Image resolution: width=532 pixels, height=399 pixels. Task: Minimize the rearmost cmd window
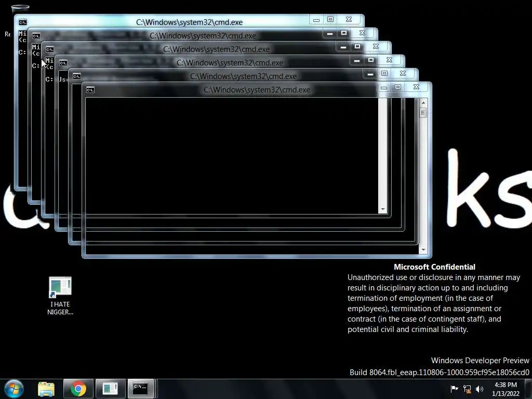point(316,20)
